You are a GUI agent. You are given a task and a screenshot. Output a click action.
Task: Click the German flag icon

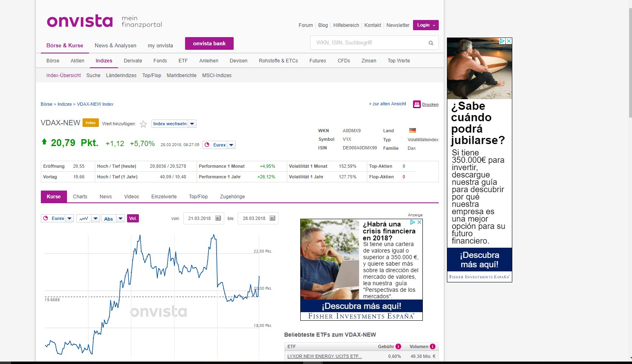point(413,131)
